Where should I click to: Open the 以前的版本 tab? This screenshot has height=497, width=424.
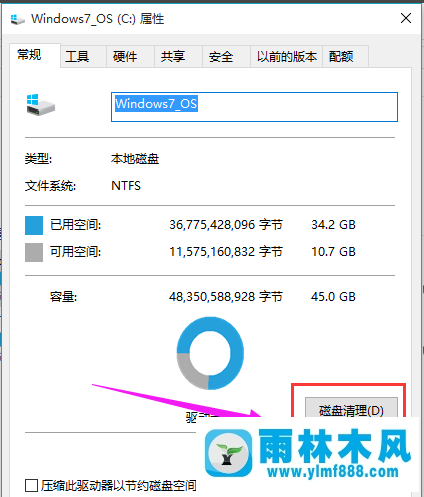286,56
